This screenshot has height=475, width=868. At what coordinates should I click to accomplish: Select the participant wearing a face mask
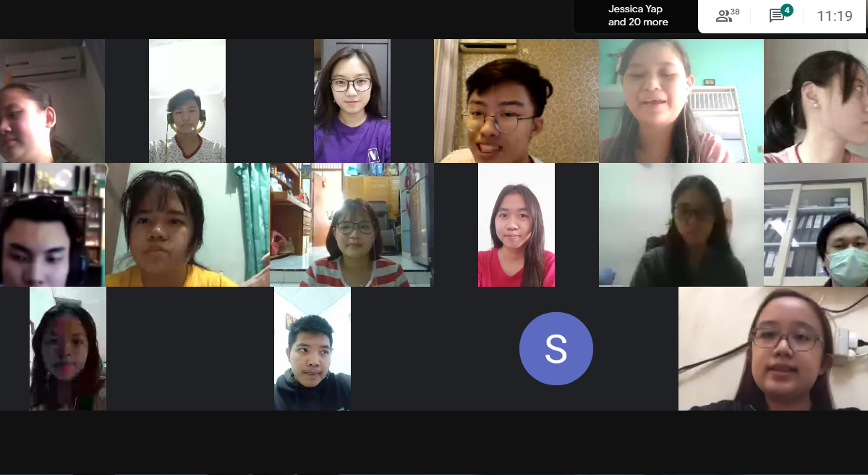coord(816,224)
